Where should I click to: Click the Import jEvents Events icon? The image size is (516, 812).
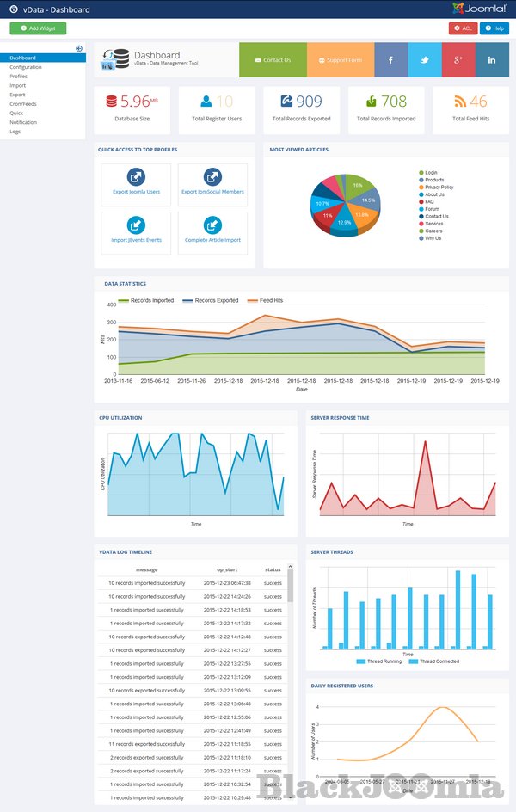pyautogui.click(x=136, y=225)
